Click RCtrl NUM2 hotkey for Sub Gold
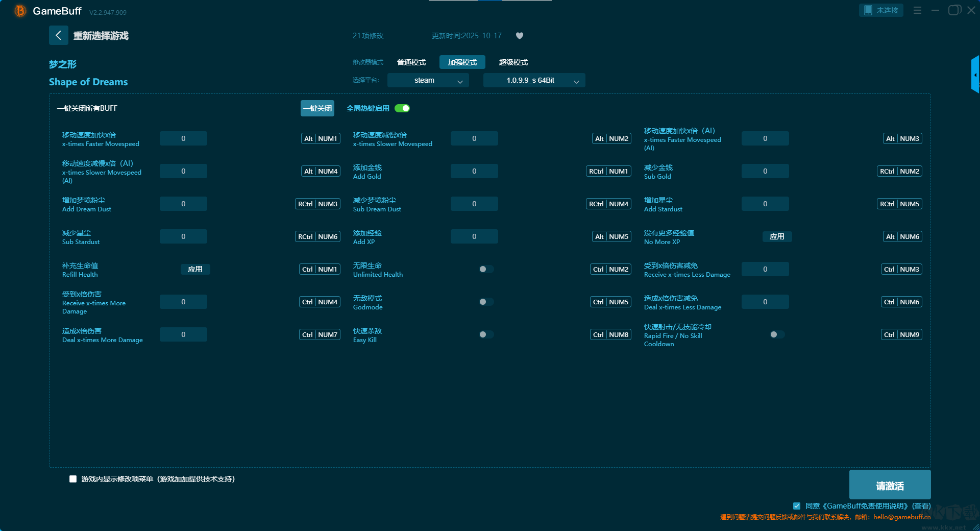 click(x=899, y=171)
